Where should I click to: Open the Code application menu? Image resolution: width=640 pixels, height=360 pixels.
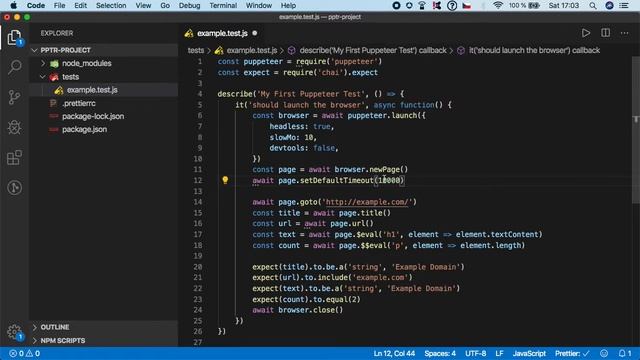[36, 6]
